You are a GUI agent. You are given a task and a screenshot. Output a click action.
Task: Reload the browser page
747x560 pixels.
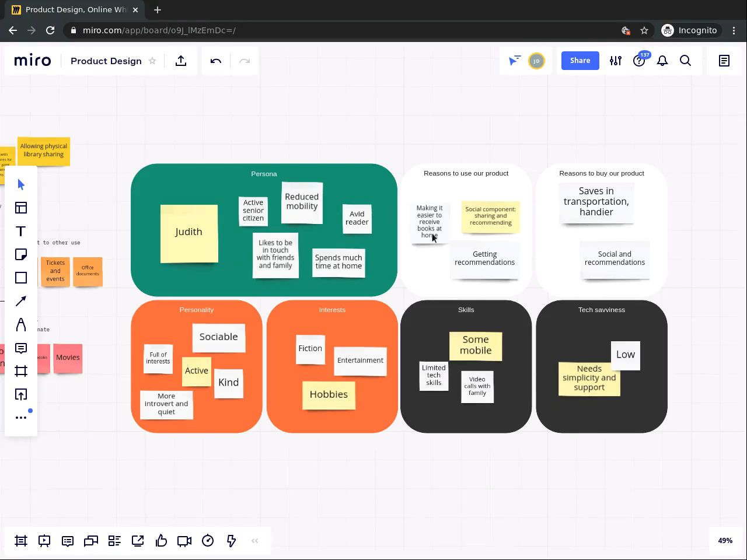click(50, 30)
